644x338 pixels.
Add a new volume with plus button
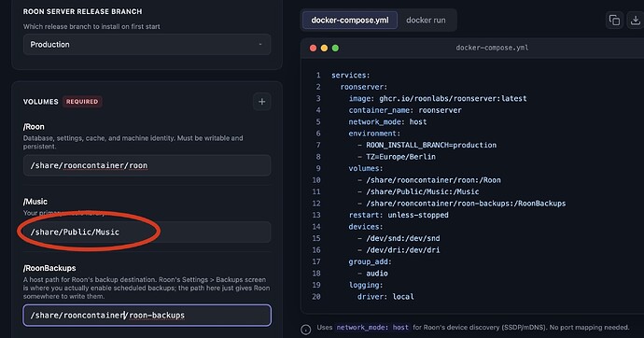261,102
